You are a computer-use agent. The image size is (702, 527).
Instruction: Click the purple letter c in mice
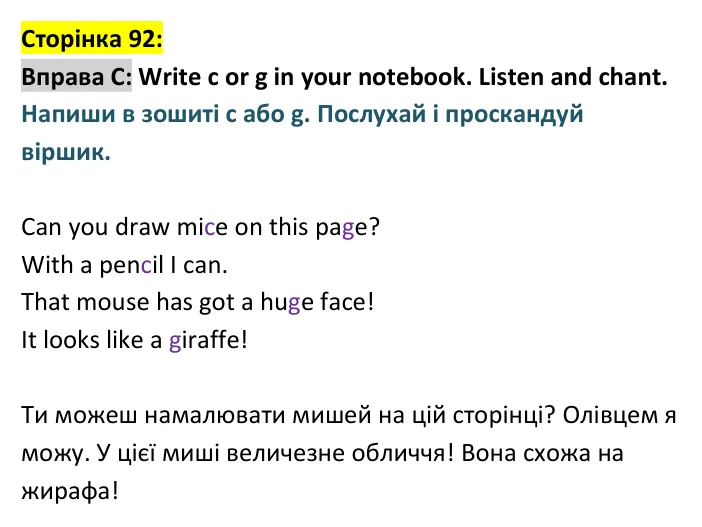click(210, 227)
